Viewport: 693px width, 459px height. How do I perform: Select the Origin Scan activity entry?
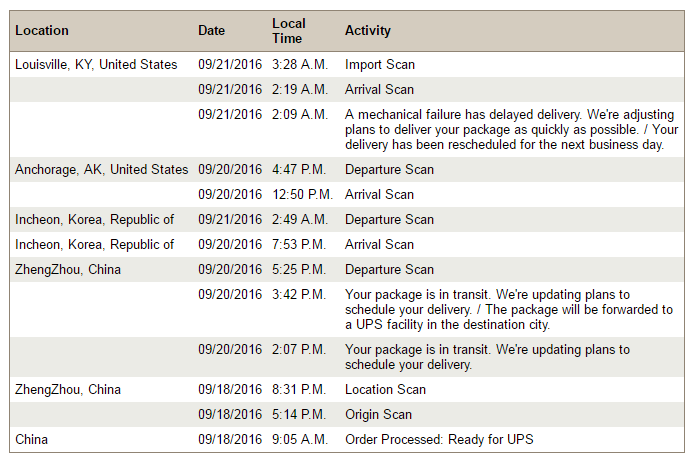378,414
